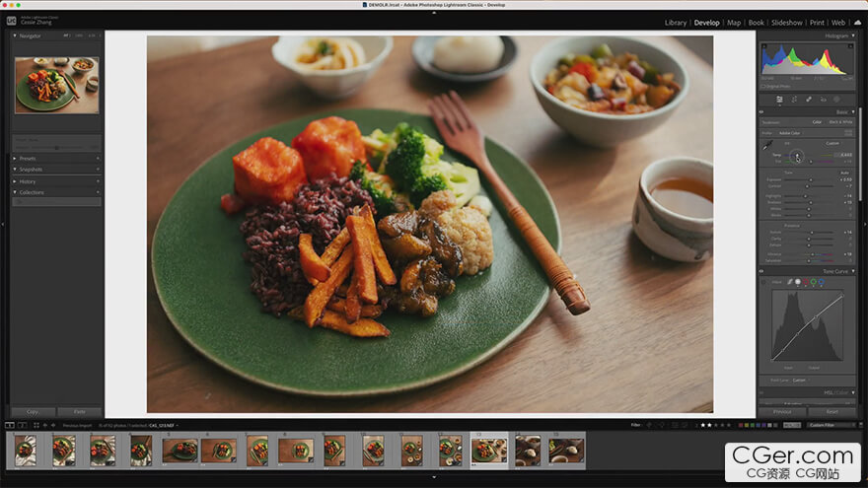The image size is (868, 488).
Task: Click the Auto tone button
Action: click(844, 173)
